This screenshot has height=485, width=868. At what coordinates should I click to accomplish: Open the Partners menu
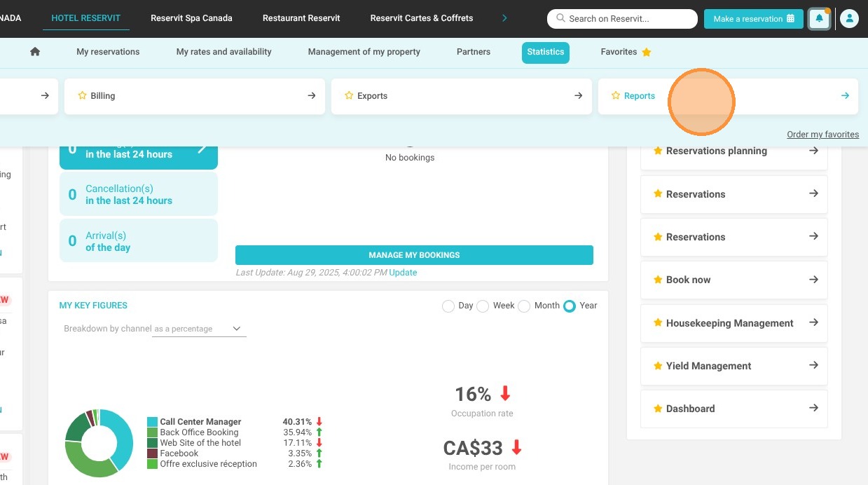pyautogui.click(x=474, y=52)
